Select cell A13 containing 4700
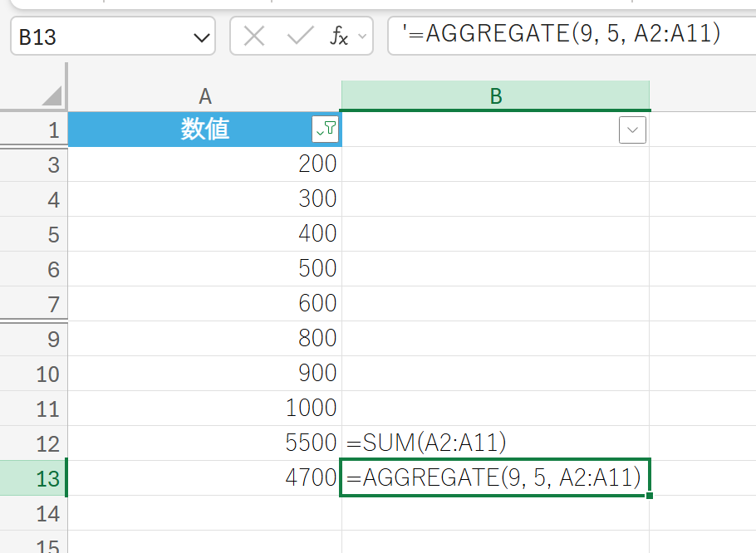756x553 pixels. point(204,478)
